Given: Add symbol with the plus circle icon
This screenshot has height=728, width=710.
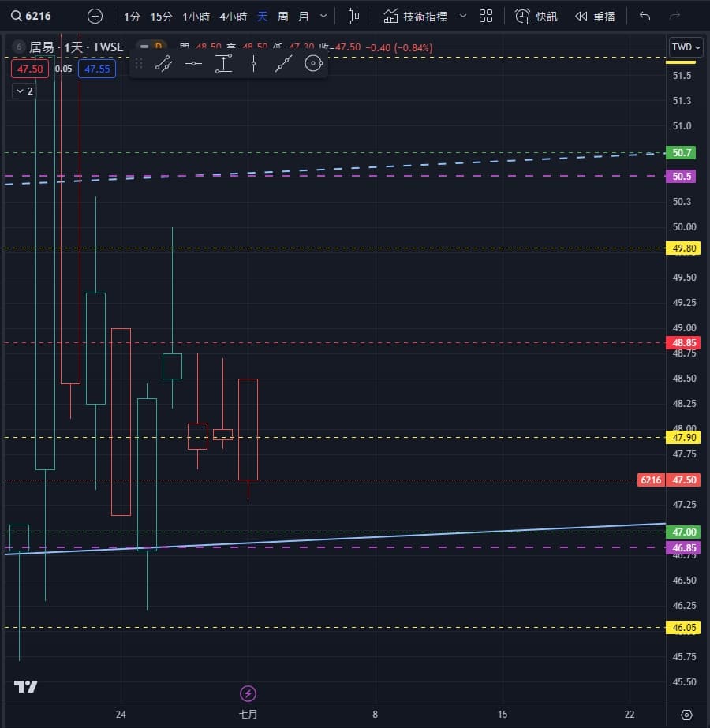Looking at the screenshot, I should (x=95, y=17).
